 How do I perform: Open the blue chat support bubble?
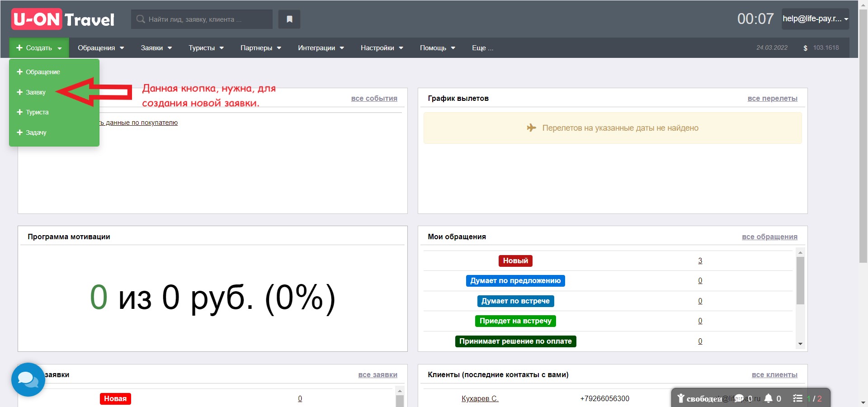(x=28, y=379)
